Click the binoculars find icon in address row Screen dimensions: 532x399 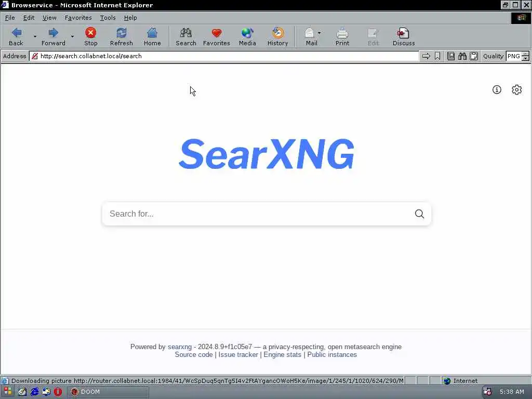tap(462, 56)
